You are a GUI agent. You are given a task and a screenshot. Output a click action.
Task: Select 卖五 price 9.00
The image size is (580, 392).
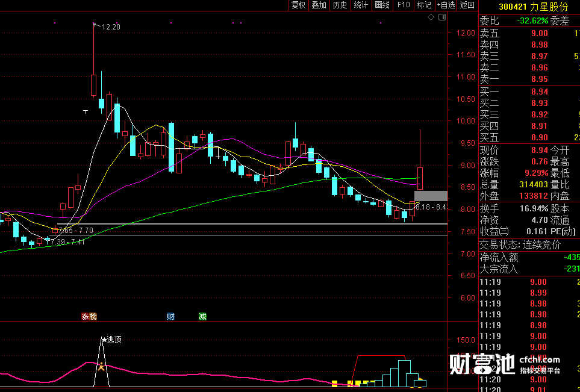(x=539, y=33)
